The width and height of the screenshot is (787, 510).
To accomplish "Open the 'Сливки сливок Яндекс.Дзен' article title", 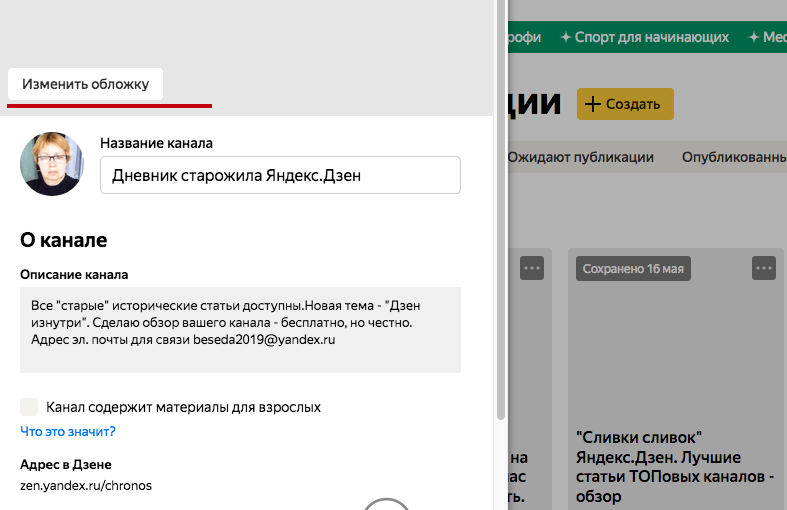I will coord(675,466).
